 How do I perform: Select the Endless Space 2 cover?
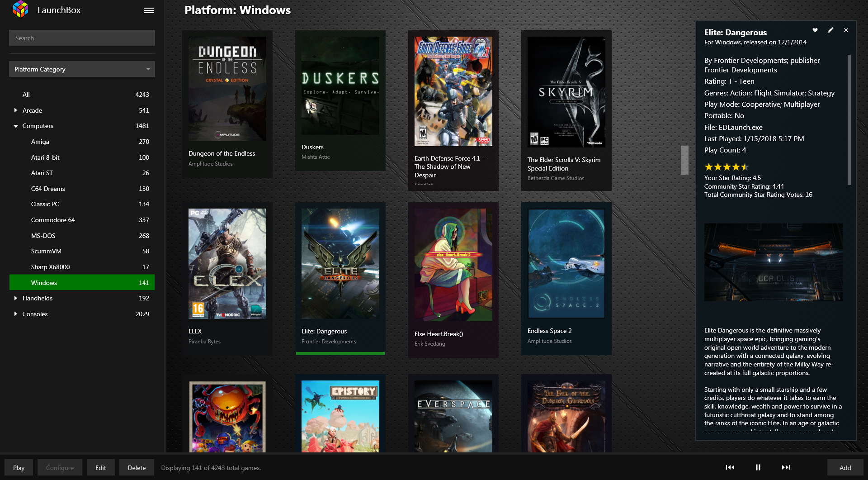(566, 263)
